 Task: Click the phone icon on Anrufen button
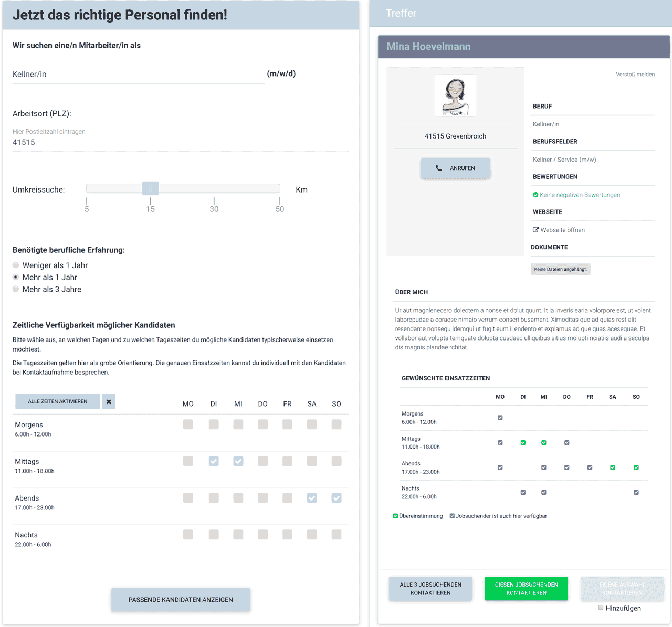click(439, 168)
